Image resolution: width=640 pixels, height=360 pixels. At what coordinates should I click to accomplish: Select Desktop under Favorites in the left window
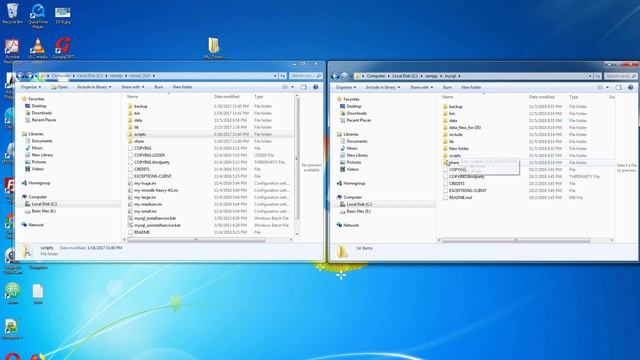39,106
